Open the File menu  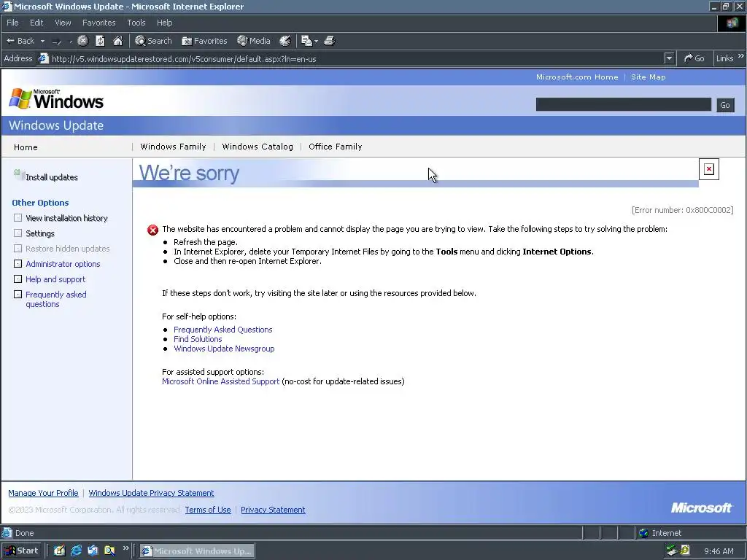[12, 23]
